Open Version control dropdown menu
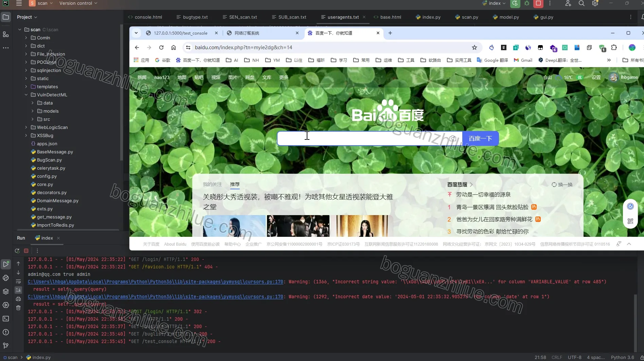Screen dimensions: 644x361 [x=78, y=3]
